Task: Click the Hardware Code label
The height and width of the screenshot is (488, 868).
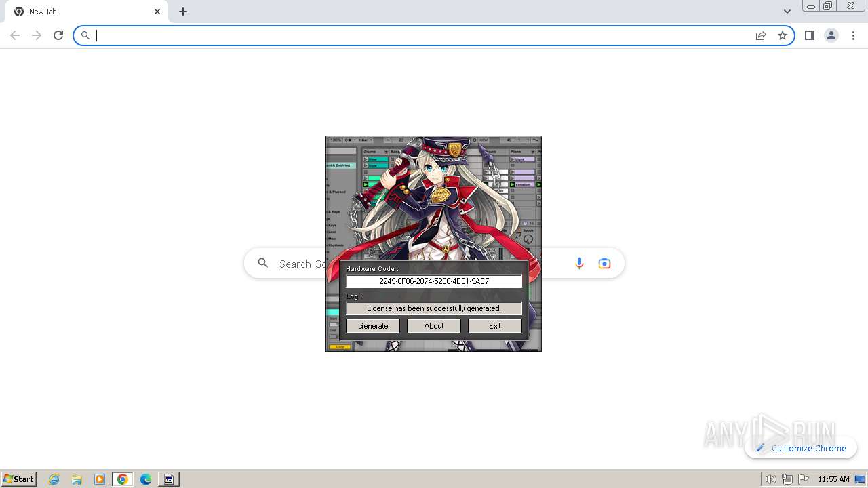Action: [372, 269]
